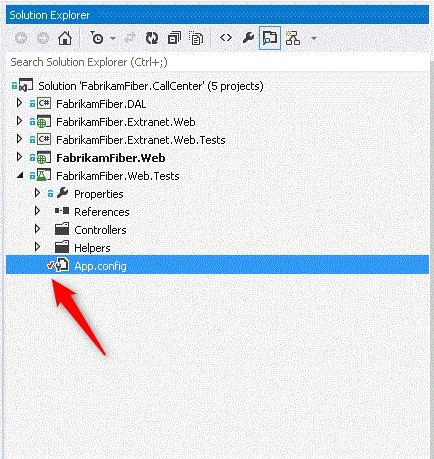Select the bold FabrikamFiber.Web project

111,158
